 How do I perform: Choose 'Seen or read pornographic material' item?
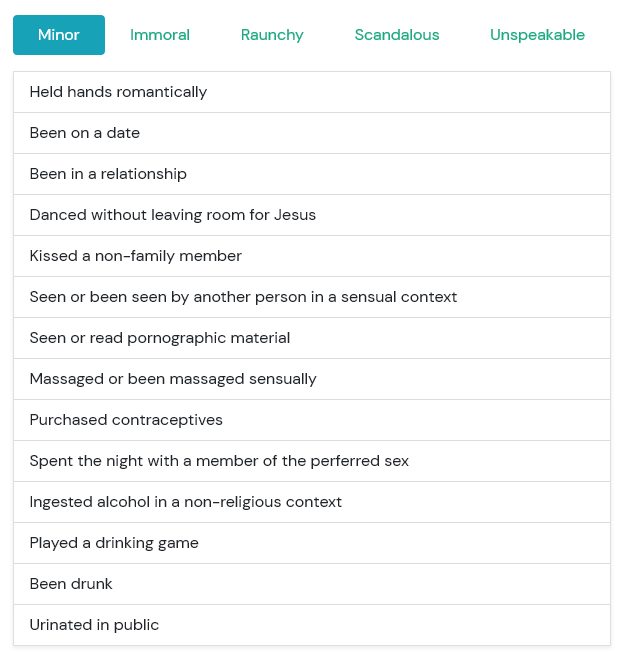point(312,338)
